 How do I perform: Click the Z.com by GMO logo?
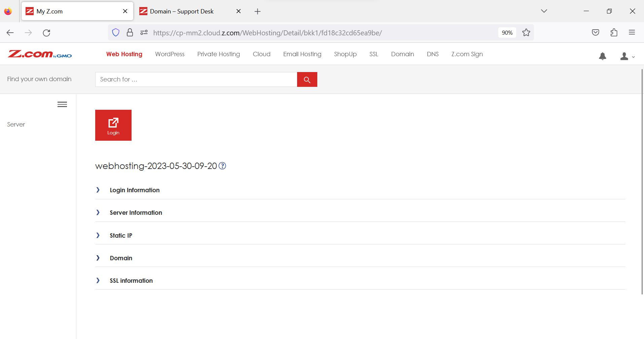(39, 54)
